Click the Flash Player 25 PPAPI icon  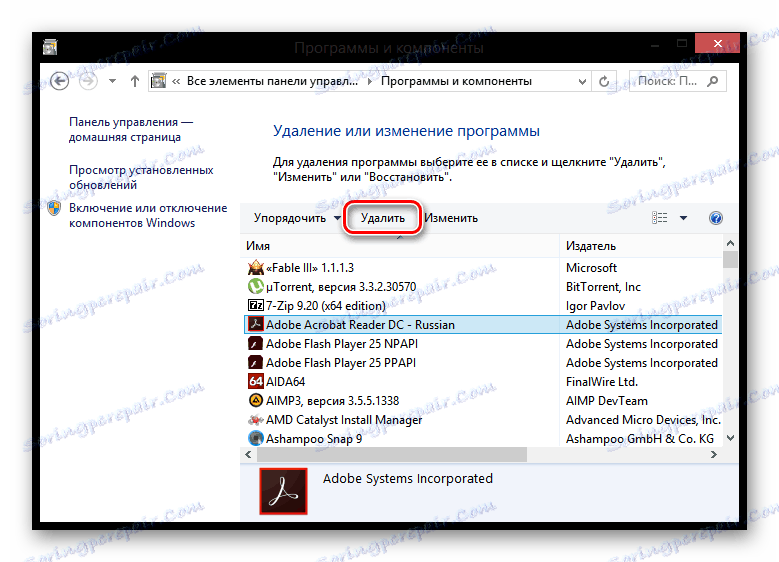click(x=255, y=362)
